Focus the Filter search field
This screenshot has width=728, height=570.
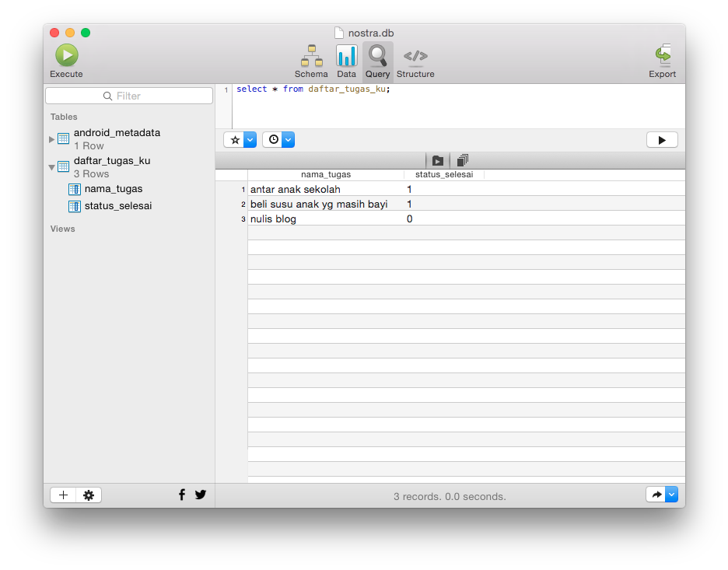click(x=129, y=96)
